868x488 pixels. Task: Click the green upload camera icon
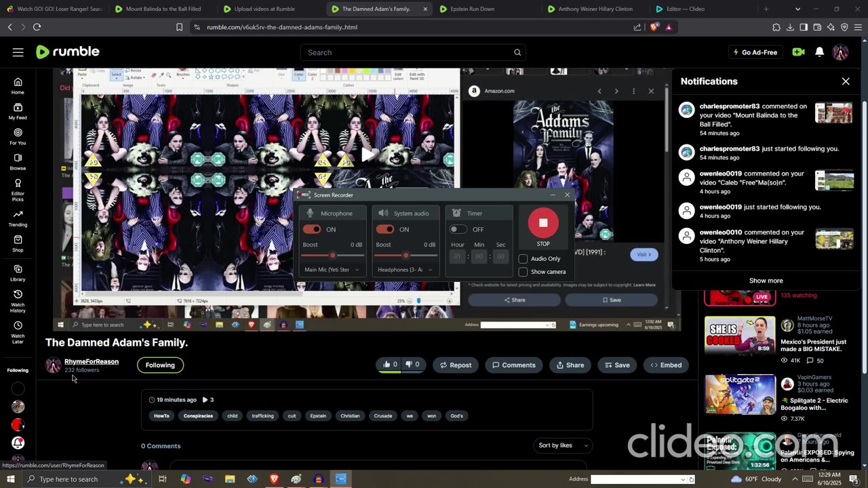pyautogui.click(x=798, y=52)
